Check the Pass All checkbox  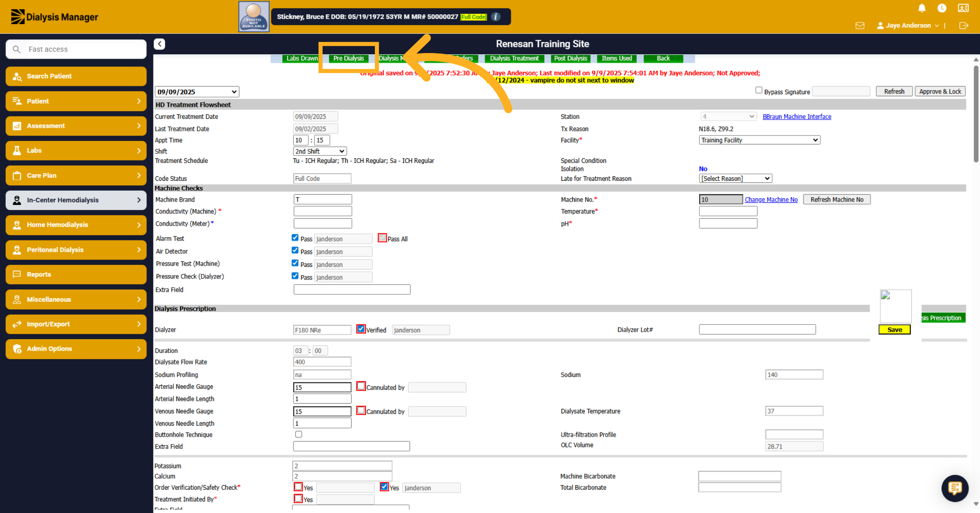pyautogui.click(x=382, y=238)
